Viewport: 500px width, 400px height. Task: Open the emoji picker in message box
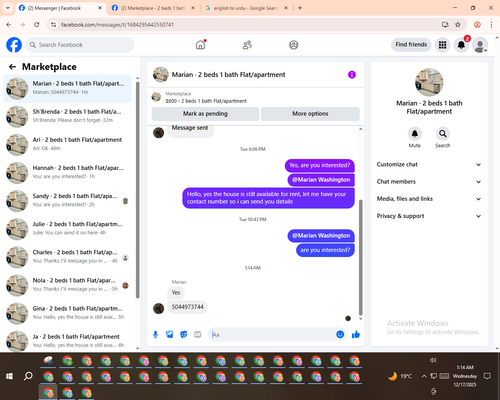[340, 334]
